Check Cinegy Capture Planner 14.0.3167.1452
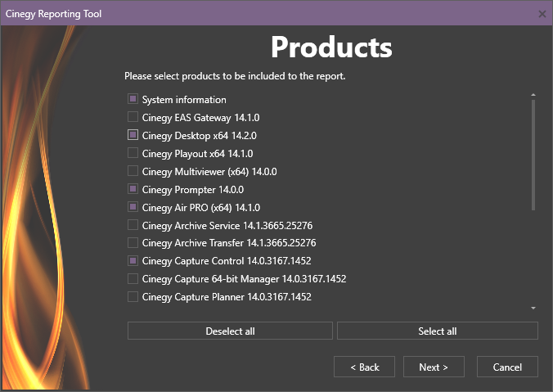Screen dimensions: 553x392 pyautogui.click(x=133, y=296)
